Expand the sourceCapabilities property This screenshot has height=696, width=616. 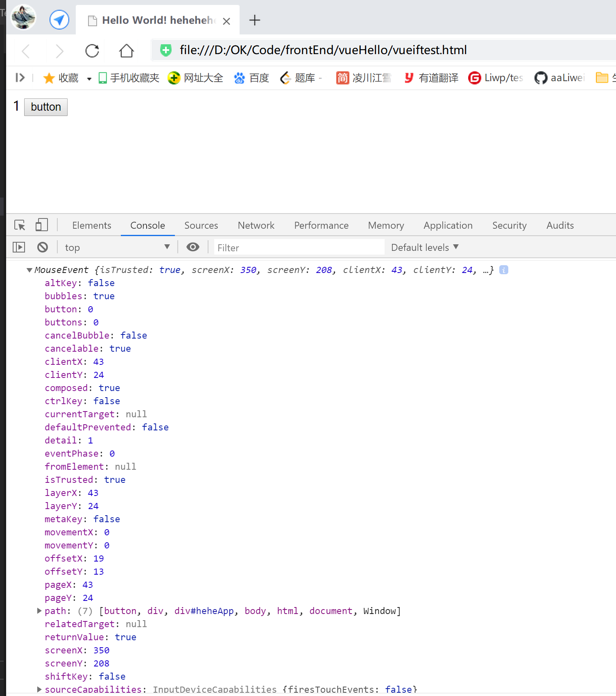39,689
